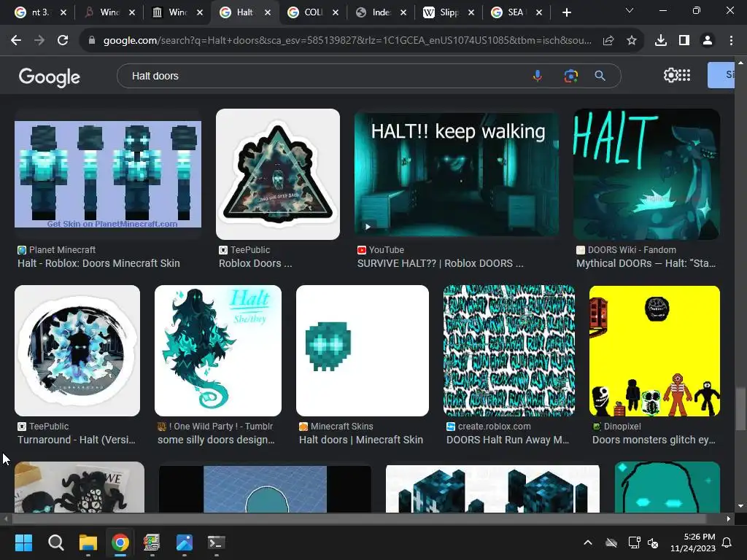Click Chrome icon in taskbar

coord(120,542)
